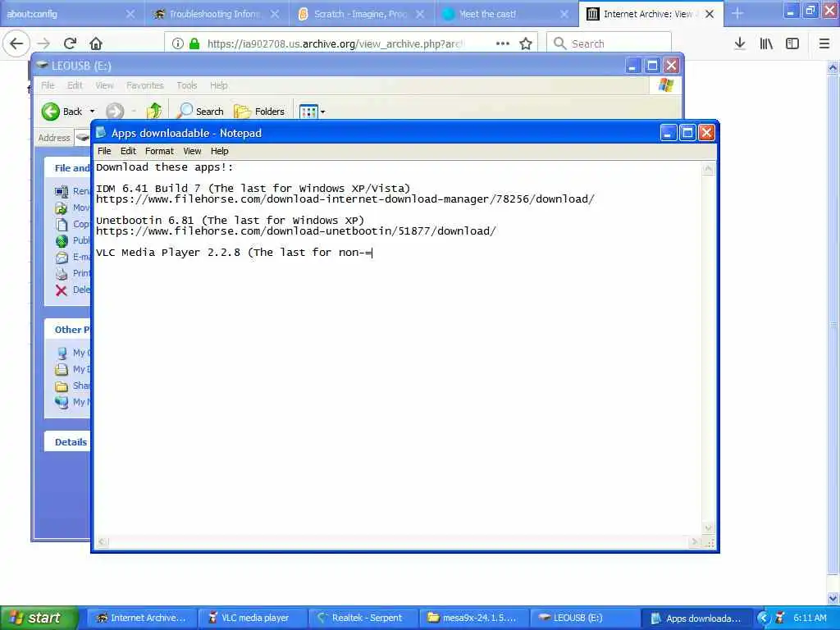Click Rename task icon in Explorer sidebar

pos(62,191)
